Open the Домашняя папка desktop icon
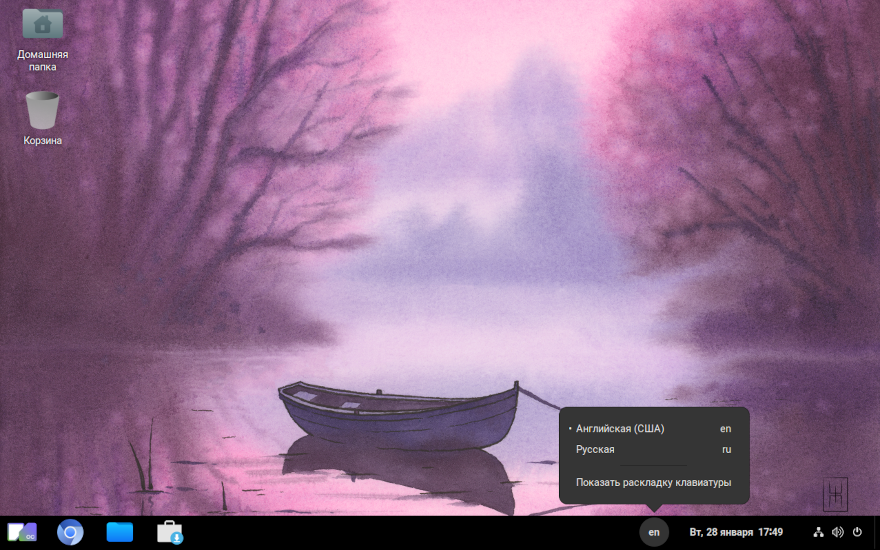Image resolution: width=880 pixels, height=550 pixels. tap(42, 24)
